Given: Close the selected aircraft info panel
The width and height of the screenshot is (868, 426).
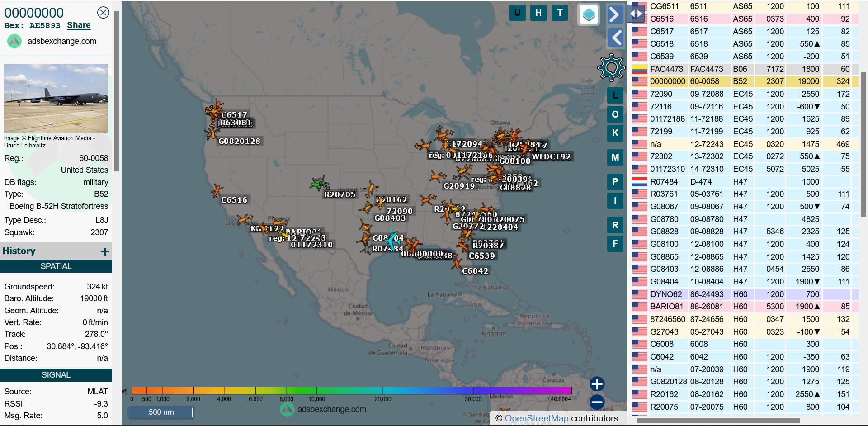Looking at the screenshot, I should click(103, 13).
